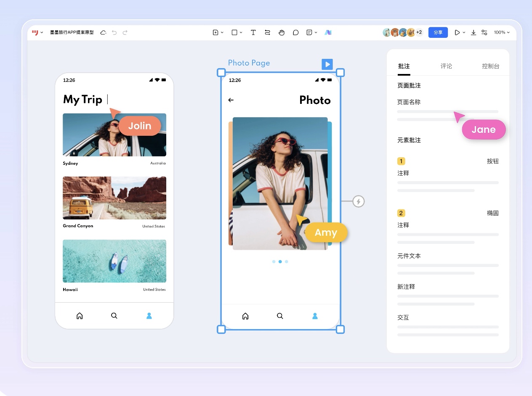The image size is (532, 396).
Task: Click the 新注释 label
Action: click(406, 287)
